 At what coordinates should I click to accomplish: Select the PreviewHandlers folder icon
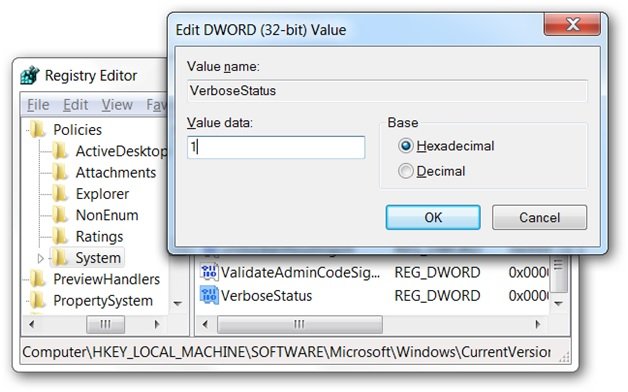[x=38, y=279]
